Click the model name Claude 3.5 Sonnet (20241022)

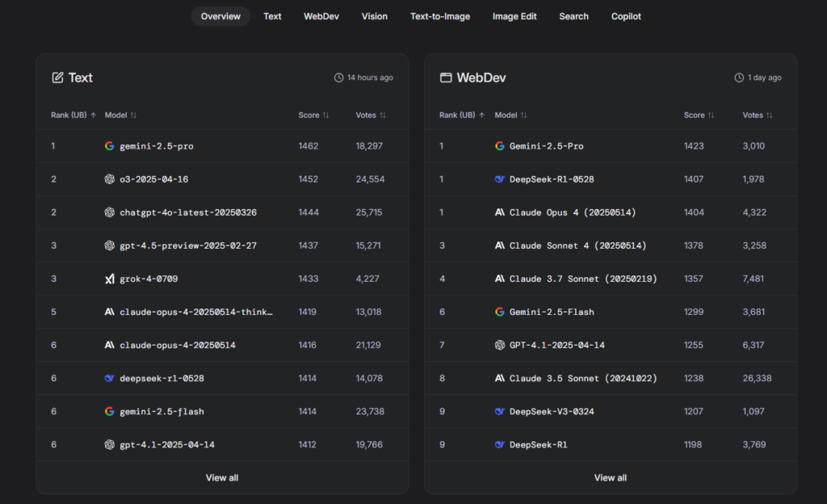[583, 379]
